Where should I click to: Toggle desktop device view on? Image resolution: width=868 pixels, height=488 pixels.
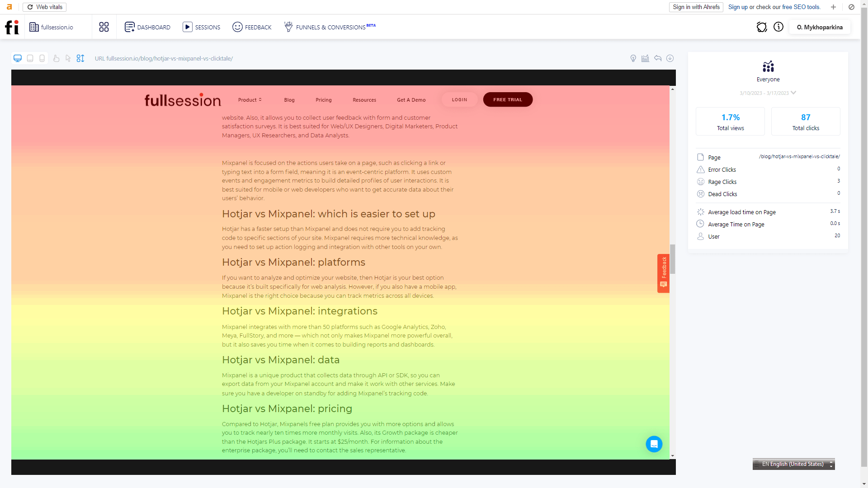18,58
